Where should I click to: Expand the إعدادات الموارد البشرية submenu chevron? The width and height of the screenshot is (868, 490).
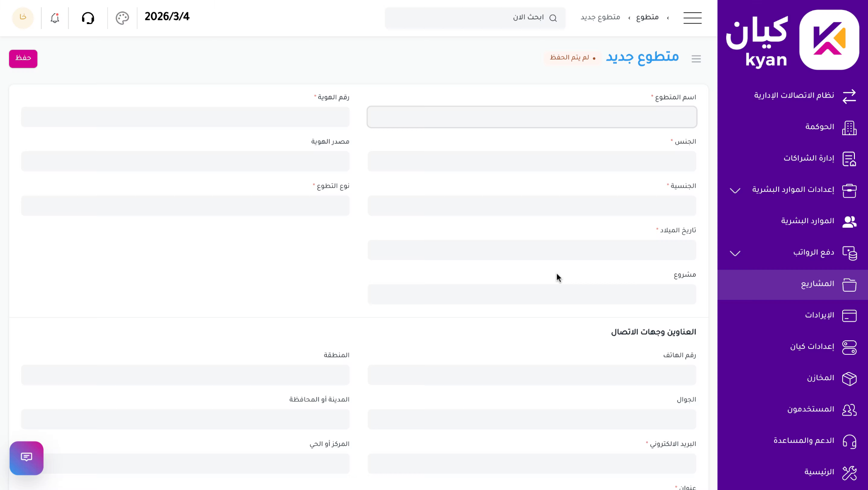pyautogui.click(x=735, y=191)
